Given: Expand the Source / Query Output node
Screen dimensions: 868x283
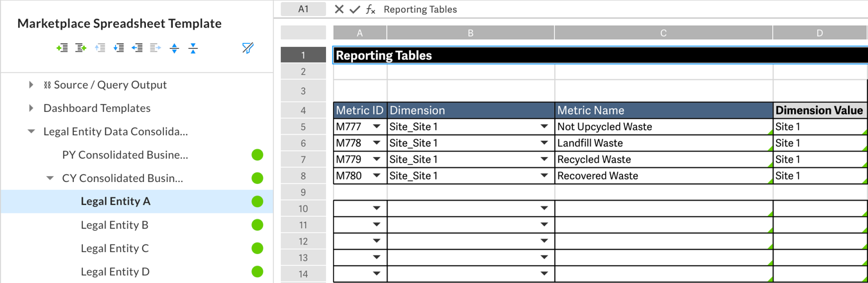Looking at the screenshot, I should click(x=31, y=85).
